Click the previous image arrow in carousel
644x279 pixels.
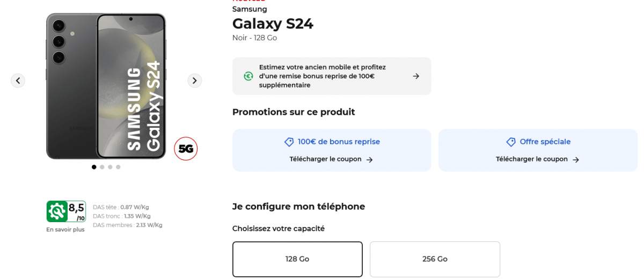(18, 80)
